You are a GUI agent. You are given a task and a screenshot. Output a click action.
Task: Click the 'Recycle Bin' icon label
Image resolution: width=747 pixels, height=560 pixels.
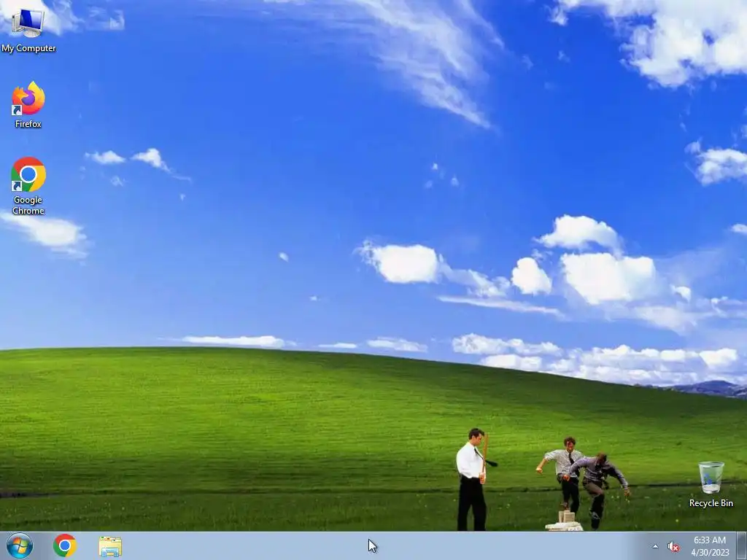(x=711, y=503)
